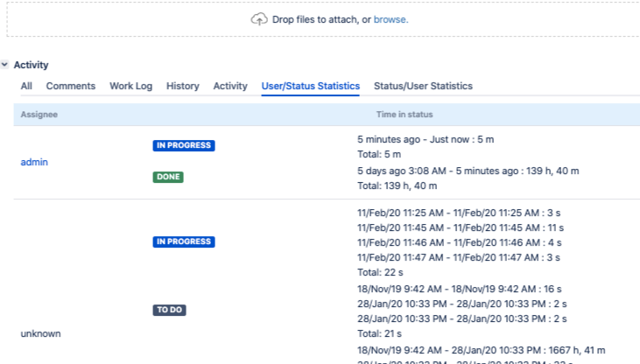Click the Time in status column header
The image size is (640, 364).
point(404,115)
